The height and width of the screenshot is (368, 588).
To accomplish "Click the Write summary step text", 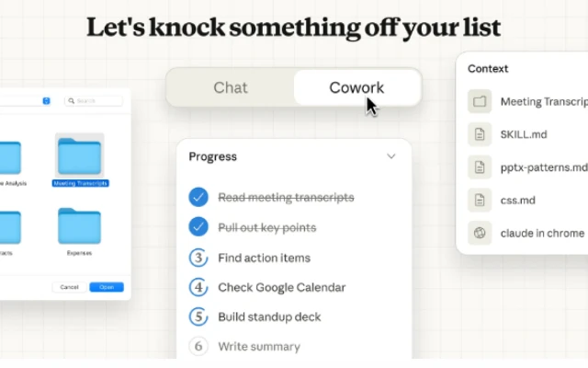I will [x=259, y=347].
